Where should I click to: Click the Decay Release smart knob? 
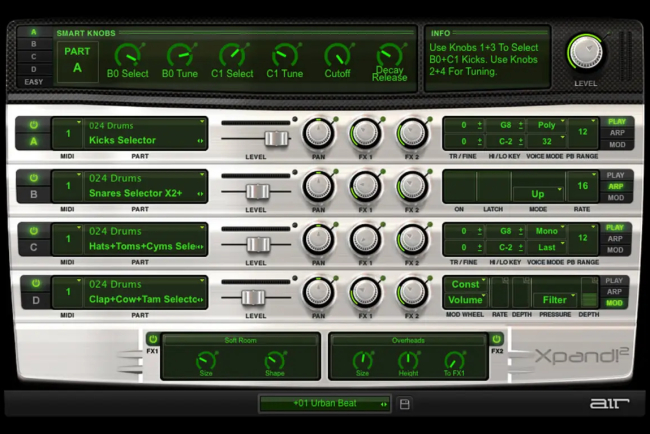click(389, 55)
